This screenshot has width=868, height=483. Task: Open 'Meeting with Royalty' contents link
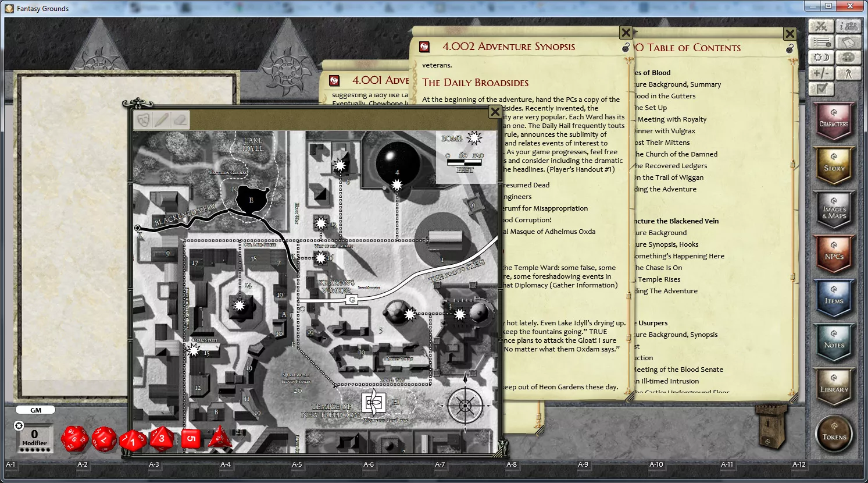tap(671, 119)
